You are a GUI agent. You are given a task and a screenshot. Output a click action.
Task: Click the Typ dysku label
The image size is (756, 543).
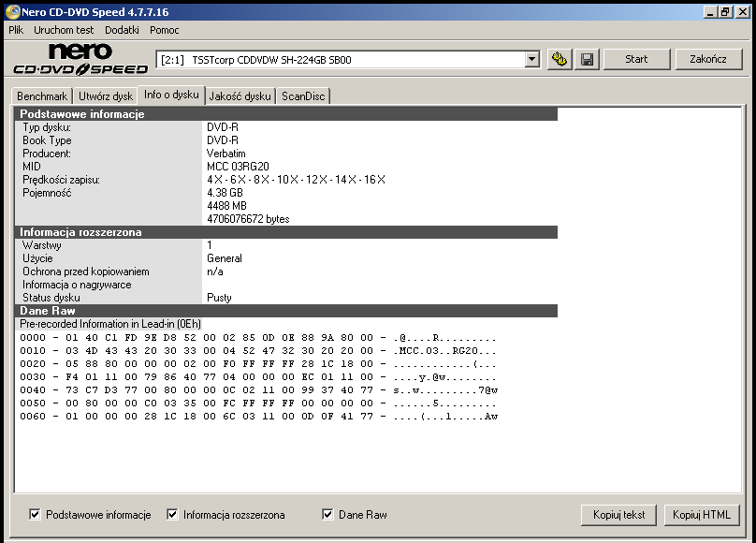(x=46, y=127)
